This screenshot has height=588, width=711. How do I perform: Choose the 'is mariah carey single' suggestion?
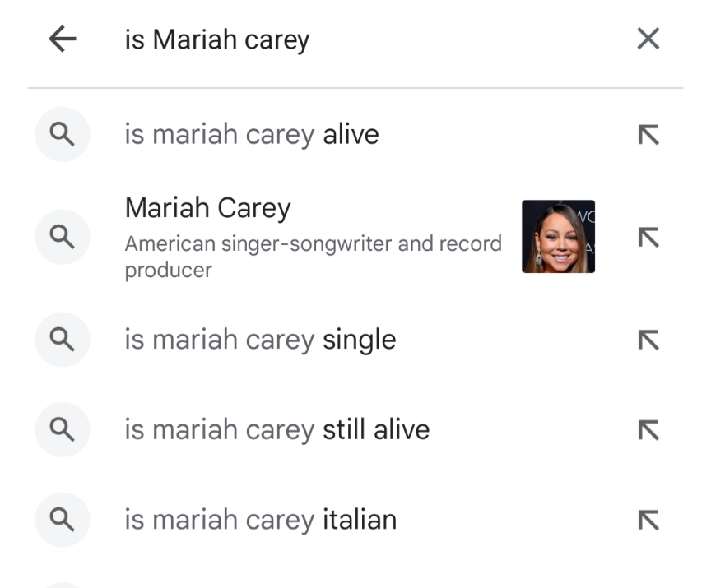click(260, 340)
